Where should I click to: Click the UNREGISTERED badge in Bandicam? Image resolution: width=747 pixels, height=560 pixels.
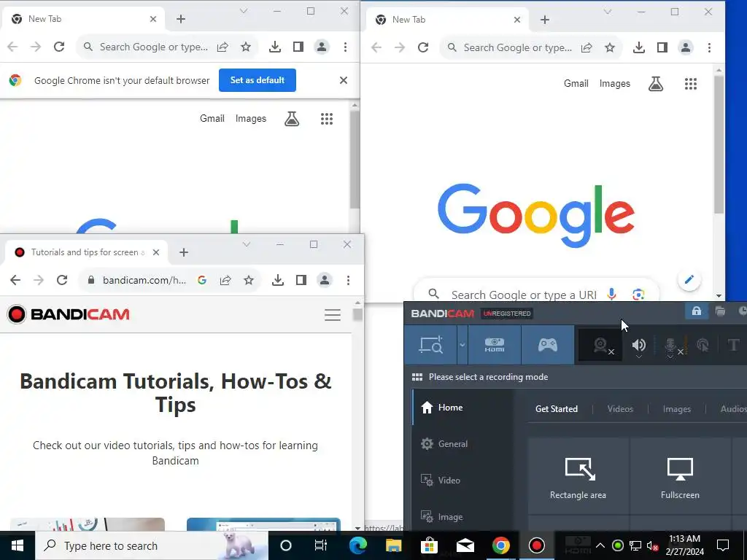507,314
